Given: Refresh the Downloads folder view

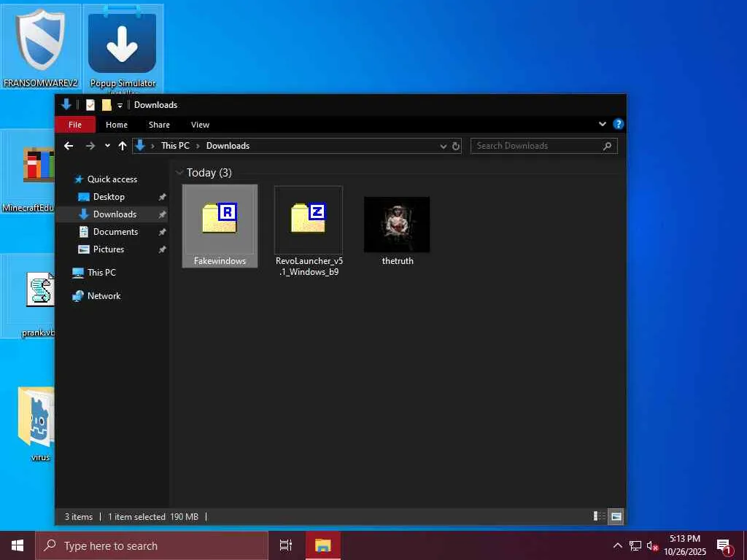Looking at the screenshot, I should coord(456,146).
